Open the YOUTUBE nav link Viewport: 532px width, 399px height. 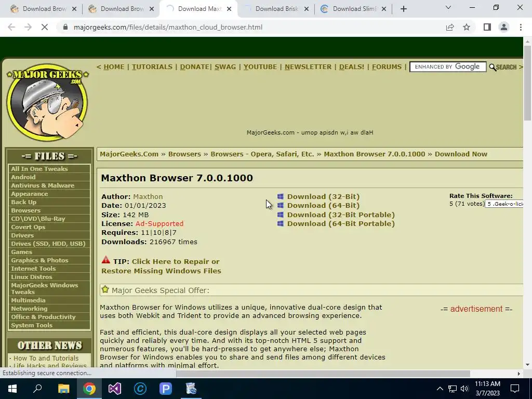(260, 67)
